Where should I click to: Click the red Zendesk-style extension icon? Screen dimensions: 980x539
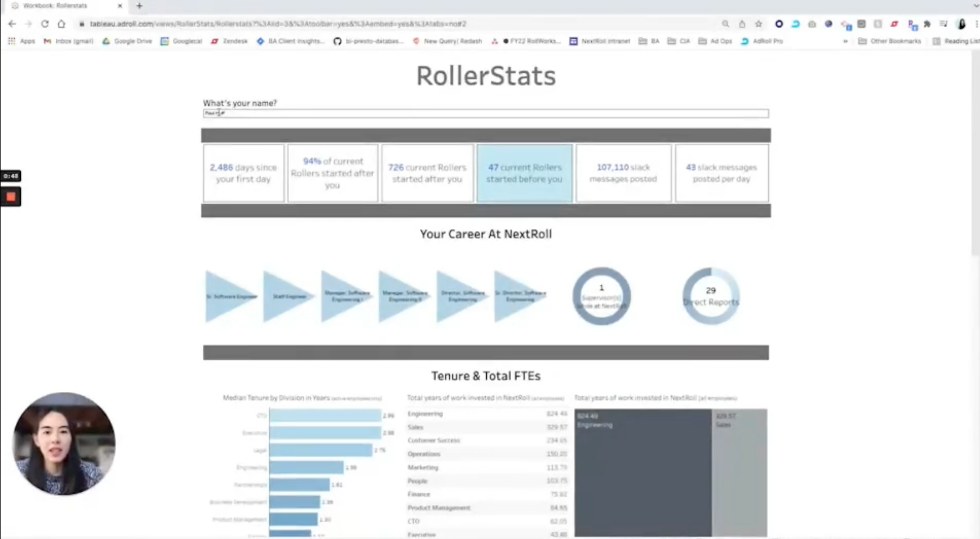(x=894, y=24)
